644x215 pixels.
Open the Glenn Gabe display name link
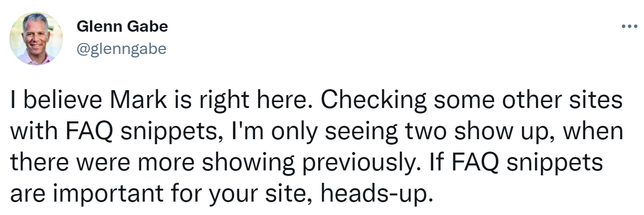pyautogui.click(x=122, y=27)
